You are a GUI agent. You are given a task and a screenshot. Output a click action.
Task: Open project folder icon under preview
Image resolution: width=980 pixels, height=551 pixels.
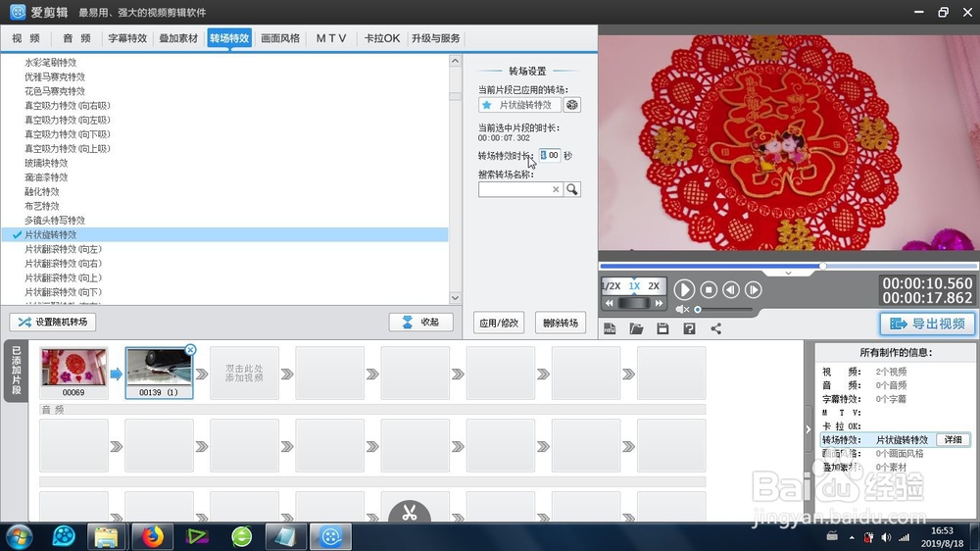click(636, 329)
